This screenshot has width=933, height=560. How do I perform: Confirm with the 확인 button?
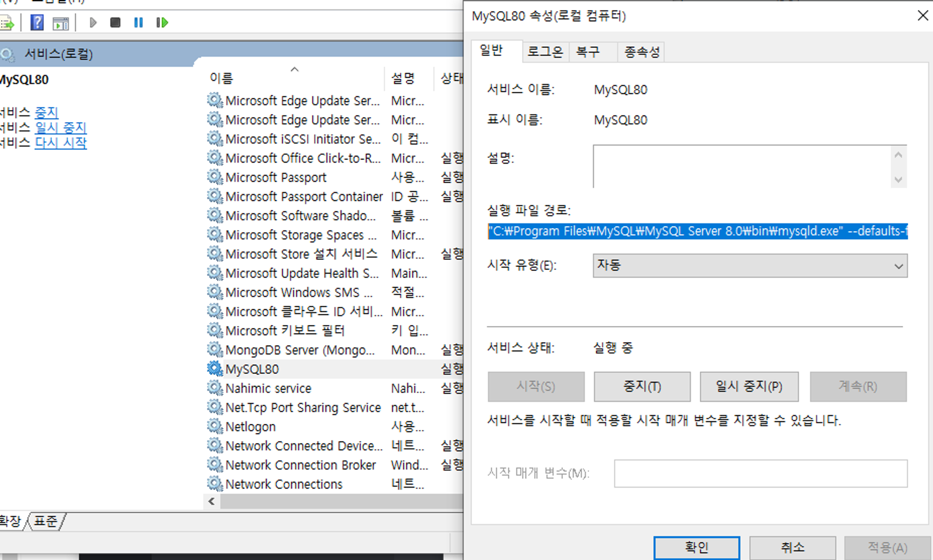696,547
